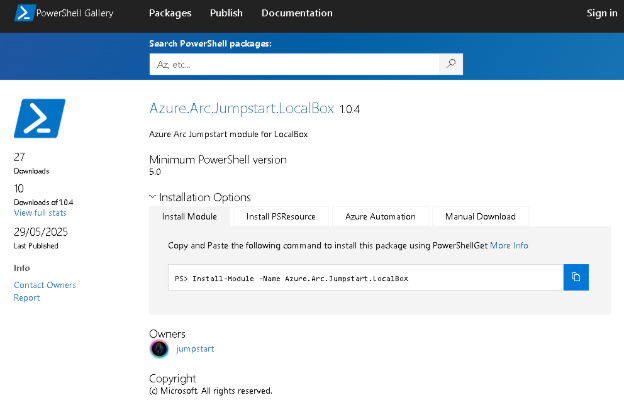This screenshot has width=624, height=405.
Task: Click the Azure.Arc.Jumpstart.LocalBox package title
Action: [x=241, y=108]
